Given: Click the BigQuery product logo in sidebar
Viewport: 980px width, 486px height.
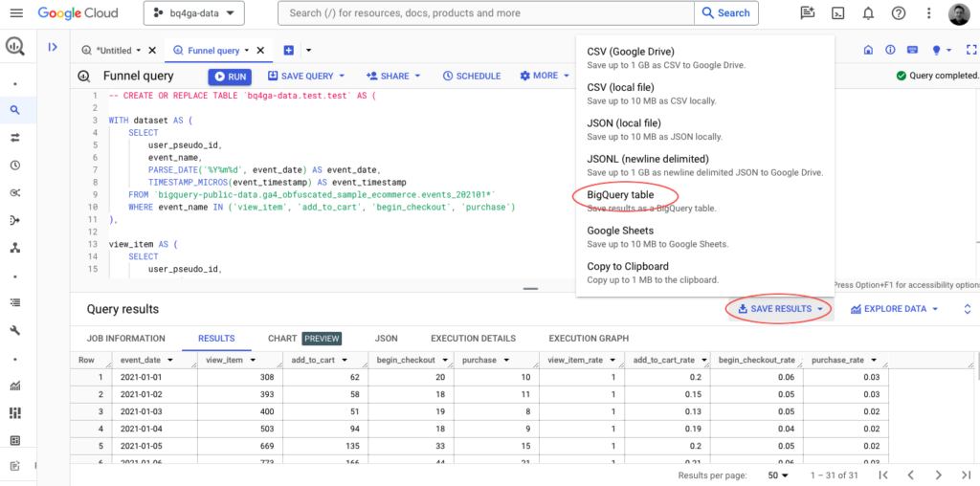Looking at the screenshot, I should [x=15, y=46].
